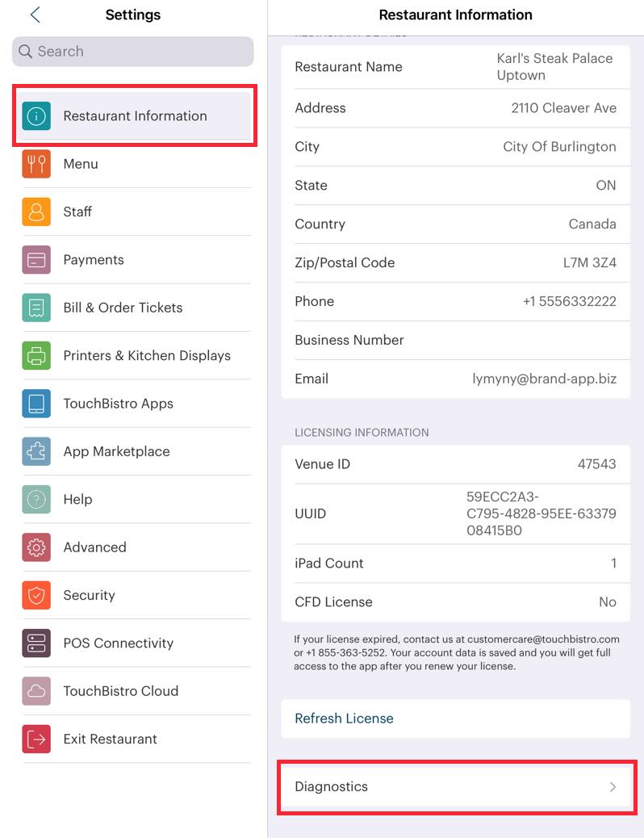Navigate back using the top-left chevron
Viewport: 644px width, 838px height.
pyautogui.click(x=33, y=14)
